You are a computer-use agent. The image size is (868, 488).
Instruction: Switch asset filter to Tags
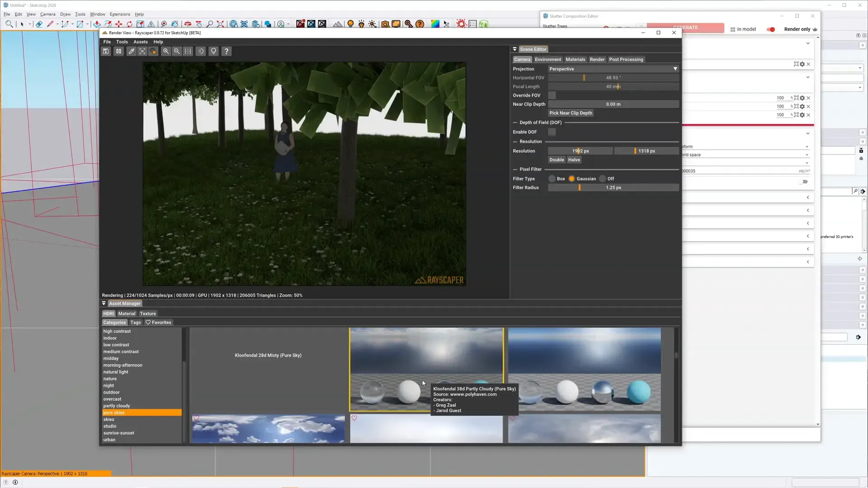(x=136, y=323)
